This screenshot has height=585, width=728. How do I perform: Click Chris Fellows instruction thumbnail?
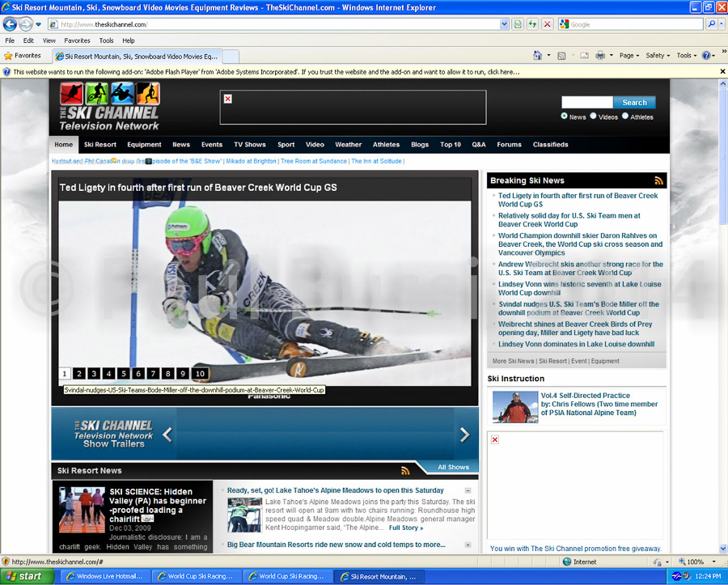[x=515, y=407]
